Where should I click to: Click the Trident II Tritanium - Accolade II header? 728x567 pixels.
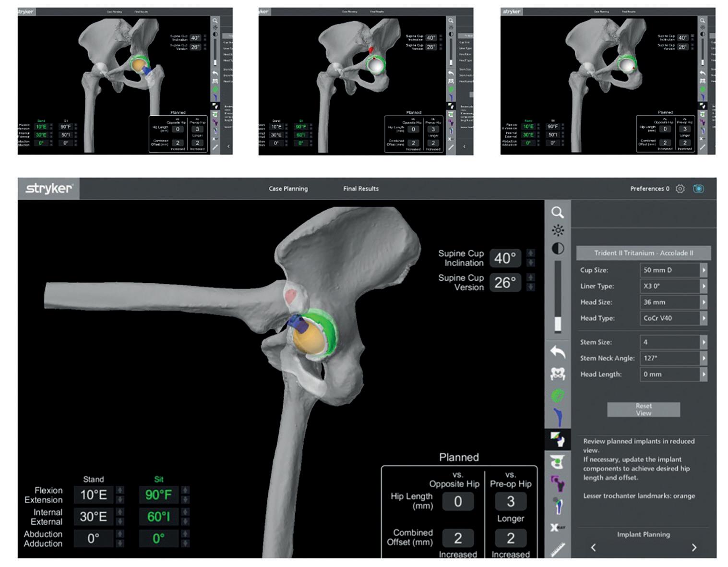(x=644, y=253)
